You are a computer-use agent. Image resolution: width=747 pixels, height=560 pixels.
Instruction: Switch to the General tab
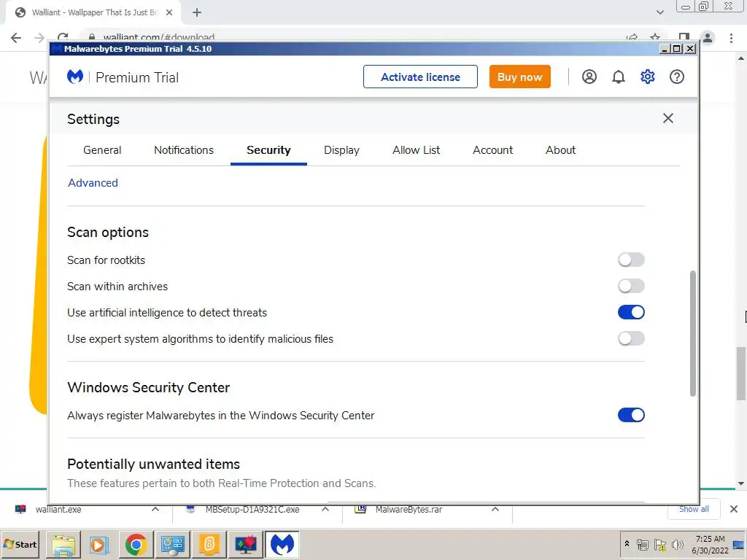coord(102,150)
